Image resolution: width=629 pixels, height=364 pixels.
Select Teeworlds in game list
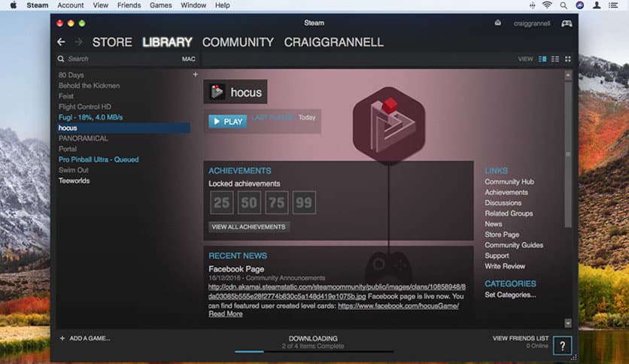tap(74, 180)
